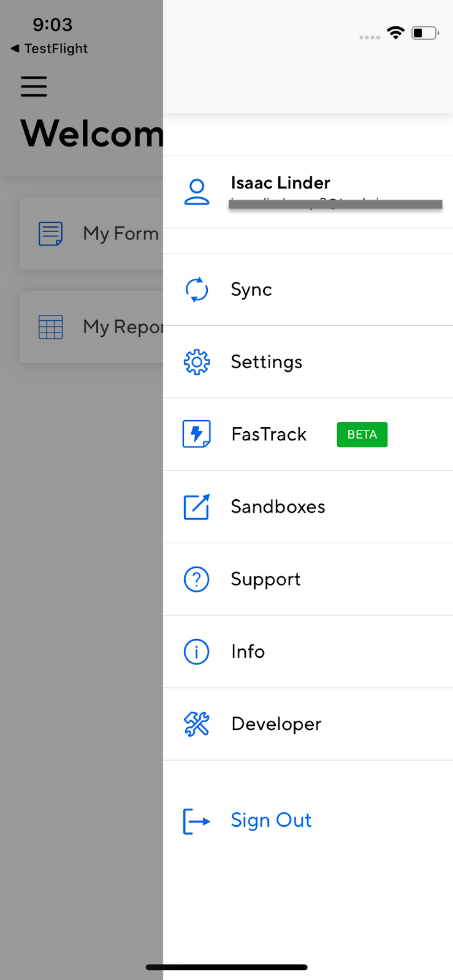Viewport: 453px width, 980px height.
Task: Click the Sign Out link
Action: 271,820
